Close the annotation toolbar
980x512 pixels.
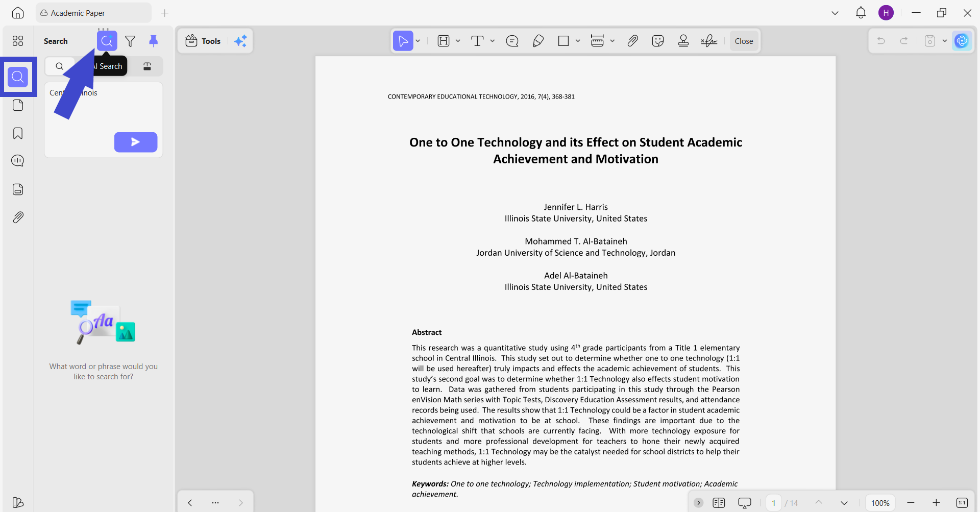pyautogui.click(x=744, y=41)
